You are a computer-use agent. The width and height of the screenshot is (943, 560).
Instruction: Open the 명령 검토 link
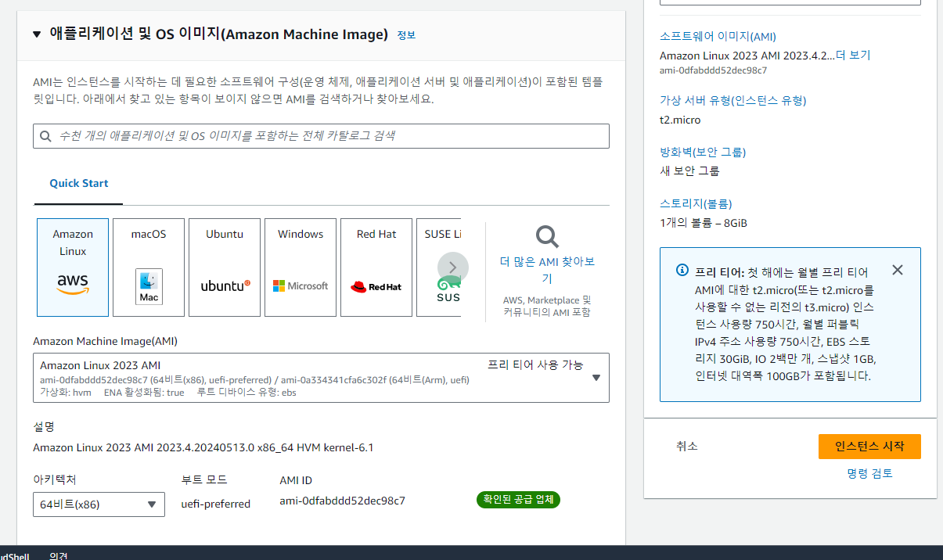[x=869, y=473]
